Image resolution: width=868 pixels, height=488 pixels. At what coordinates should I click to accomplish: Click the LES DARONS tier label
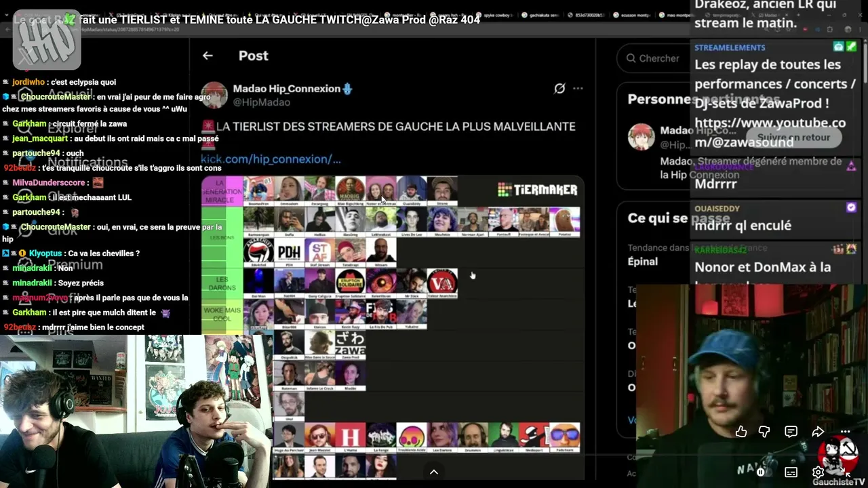(x=222, y=283)
